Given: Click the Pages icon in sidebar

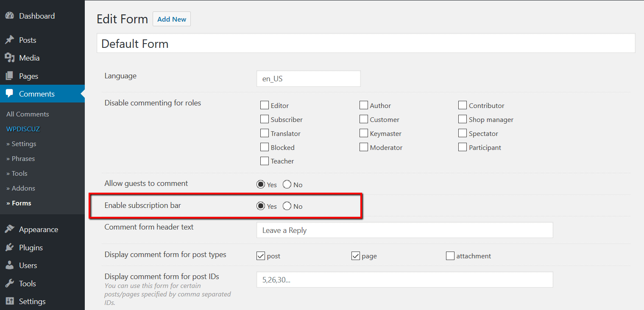Looking at the screenshot, I should [x=9, y=76].
